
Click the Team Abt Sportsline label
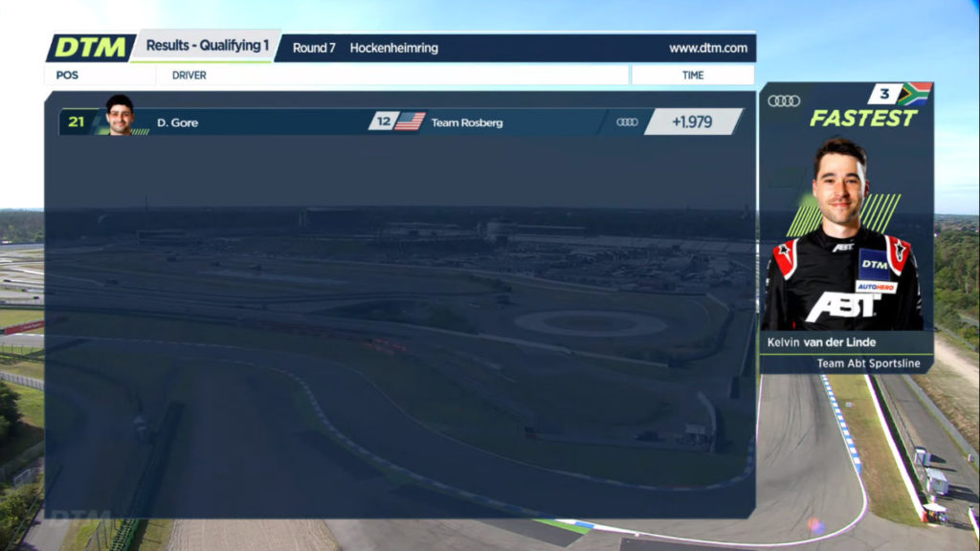pyautogui.click(x=868, y=364)
